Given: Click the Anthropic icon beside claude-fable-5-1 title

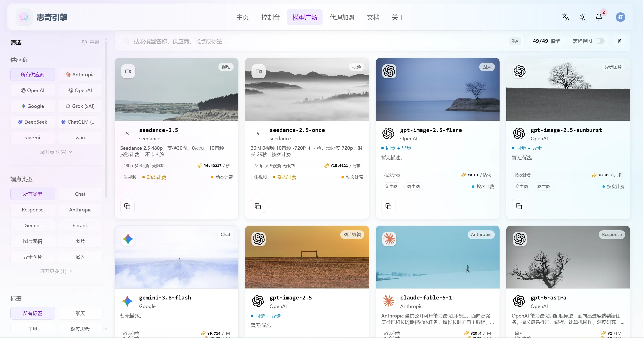Looking at the screenshot, I should (x=388, y=301).
